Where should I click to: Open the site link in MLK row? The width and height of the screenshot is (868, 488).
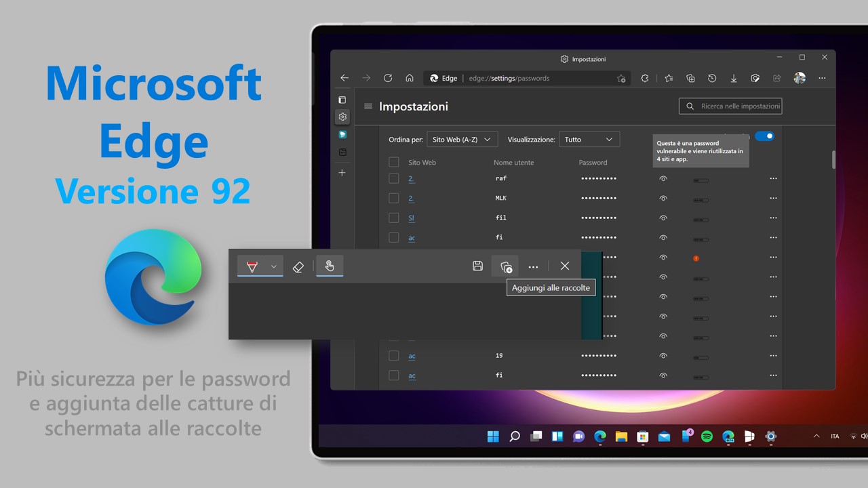411,199
